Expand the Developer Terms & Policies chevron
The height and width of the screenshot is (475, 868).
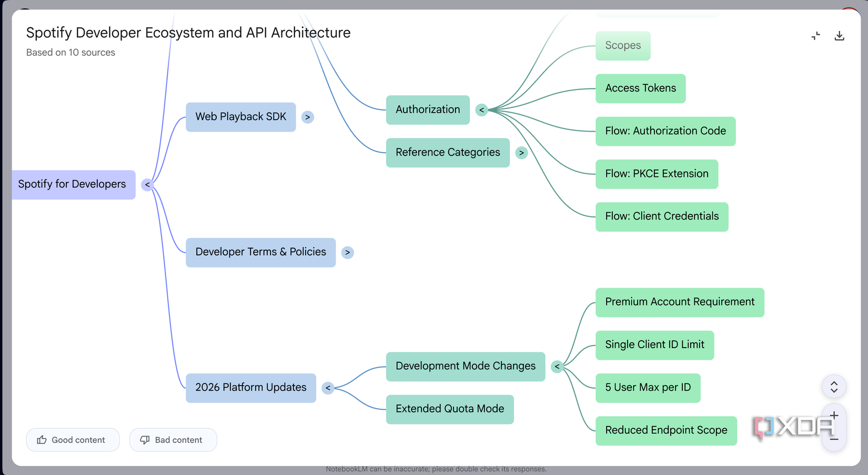click(347, 252)
